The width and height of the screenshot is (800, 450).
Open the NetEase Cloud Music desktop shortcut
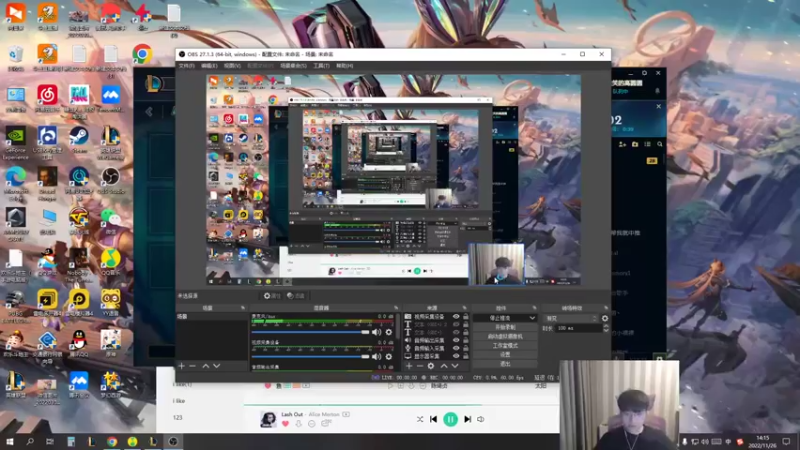point(47,99)
